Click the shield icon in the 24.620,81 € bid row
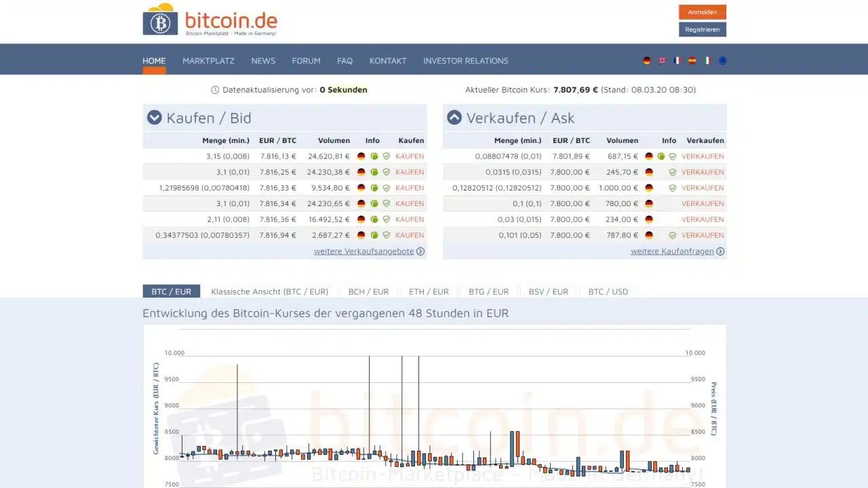The width and height of the screenshot is (868, 488). tap(387, 156)
